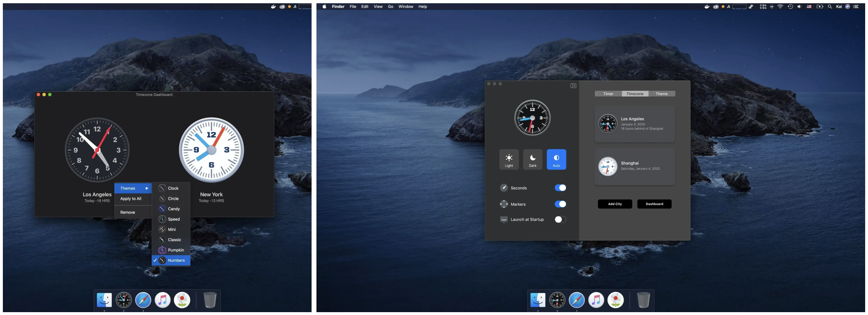Click the Add City button

(615, 204)
